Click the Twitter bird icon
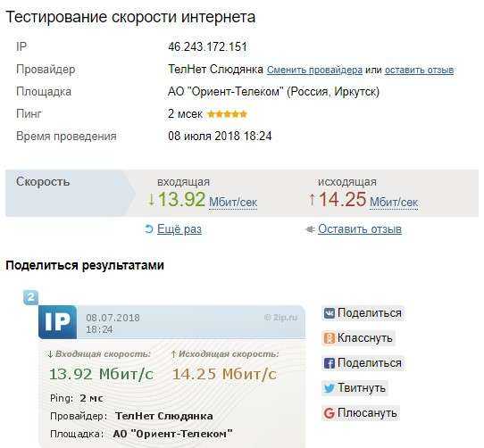Image resolution: width=484 pixels, height=448 pixels. (329, 388)
